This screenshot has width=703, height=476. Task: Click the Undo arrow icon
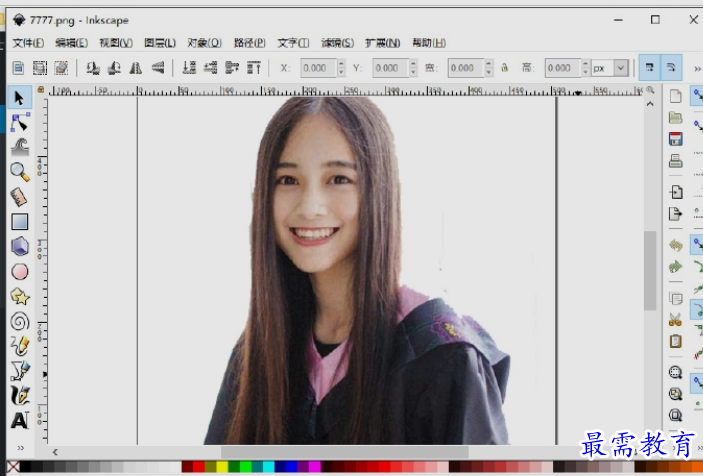point(676,245)
